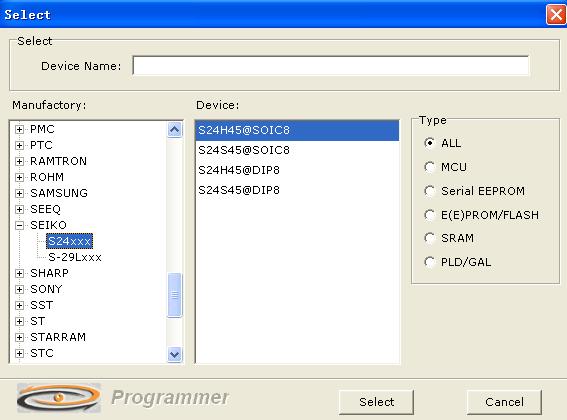Choose the MCU type option
Viewport: 567px width, 420px height.
pos(429,167)
